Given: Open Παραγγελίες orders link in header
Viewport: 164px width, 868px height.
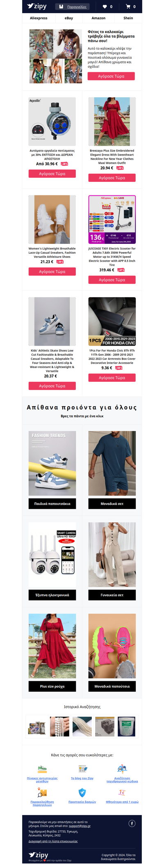Looking at the screenshot, I should pos(77,7).
